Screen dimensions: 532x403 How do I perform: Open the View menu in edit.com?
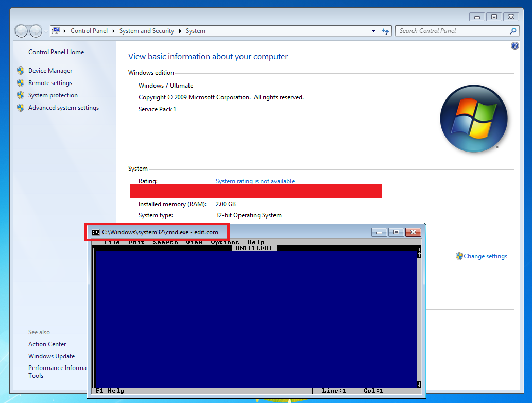point(194,242)
